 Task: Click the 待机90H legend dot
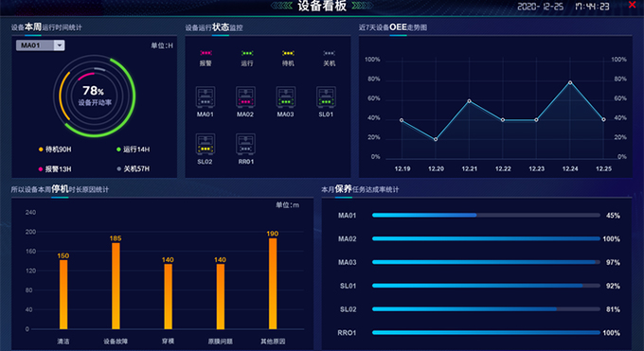[x=41, y=149]
